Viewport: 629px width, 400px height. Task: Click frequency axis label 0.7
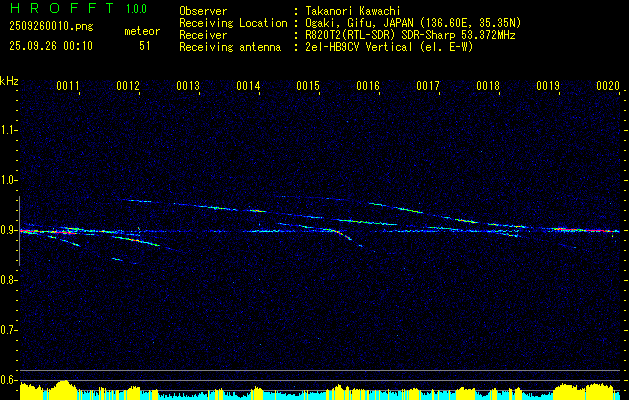point(8,330)
